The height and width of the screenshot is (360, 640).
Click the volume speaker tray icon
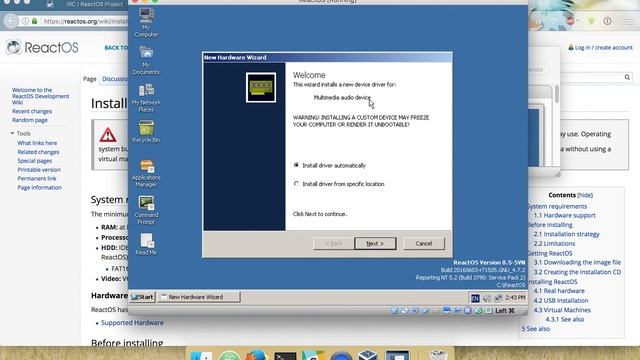[x=487, y=298]
